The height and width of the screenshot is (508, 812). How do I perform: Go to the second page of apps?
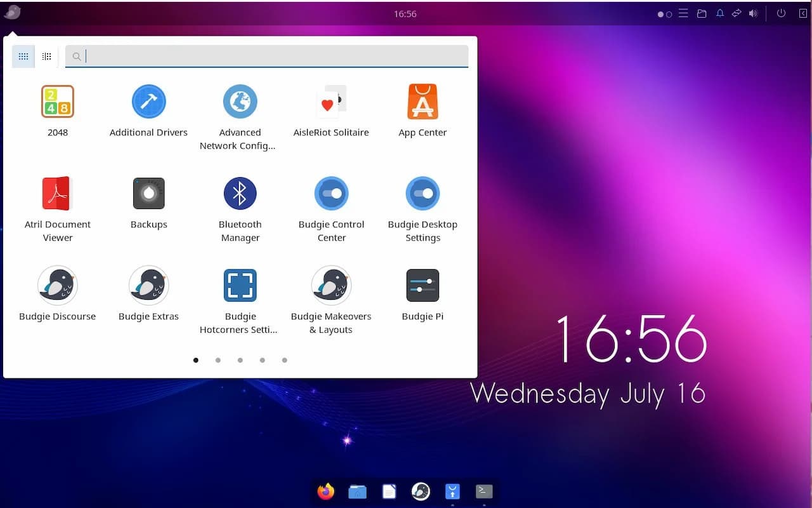218,360
